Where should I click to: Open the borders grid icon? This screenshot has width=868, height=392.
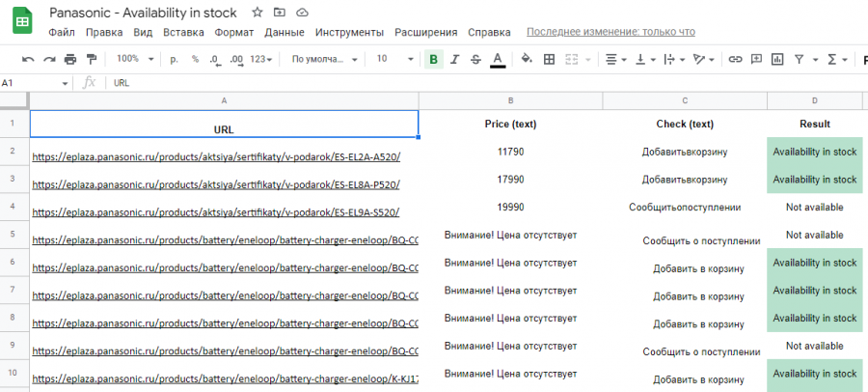(x=549, y=59)
